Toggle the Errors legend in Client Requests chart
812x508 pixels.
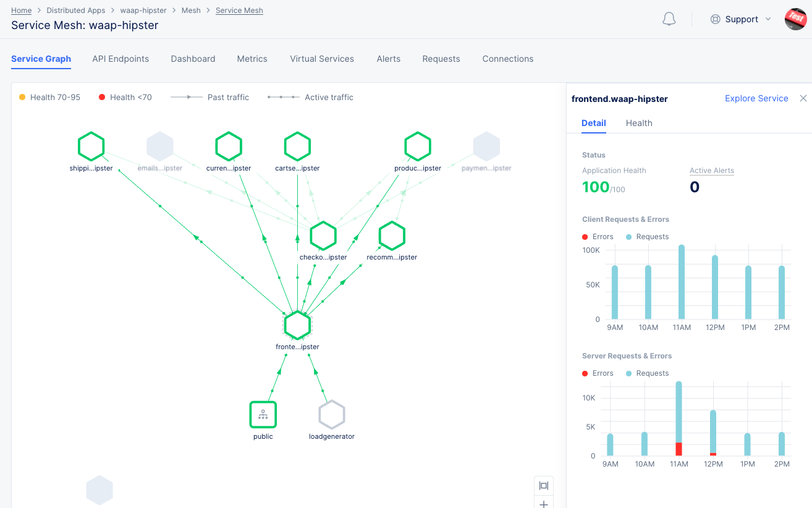(x=597, y=236)
